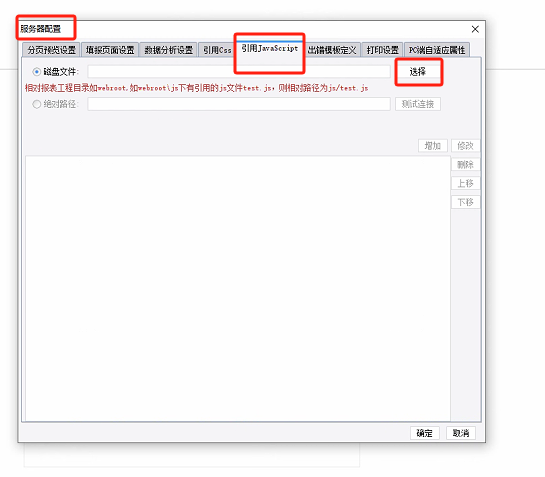The width and height of the screenshot is (545, 477).
Task: Click the 下移 button
Action: click(465, 202)
